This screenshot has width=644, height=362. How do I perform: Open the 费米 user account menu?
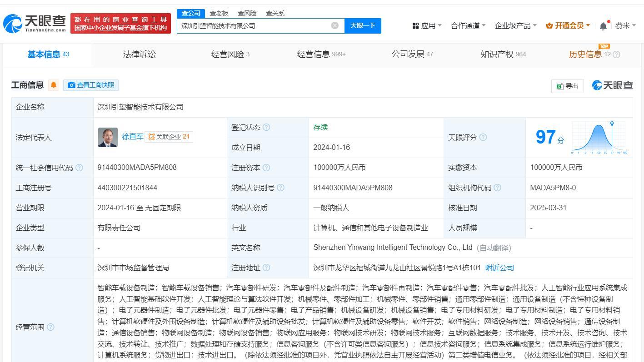[625, 26]
